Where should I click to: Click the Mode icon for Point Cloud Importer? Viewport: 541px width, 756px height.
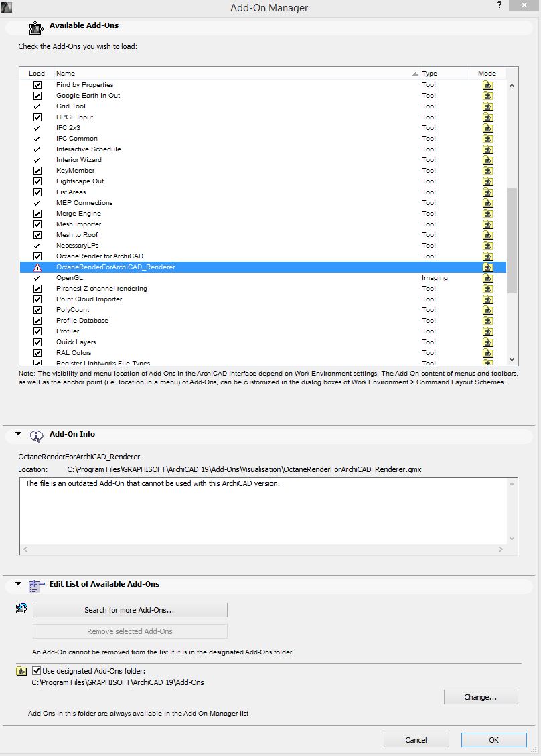pyautogui.click(x=488, y=299)
